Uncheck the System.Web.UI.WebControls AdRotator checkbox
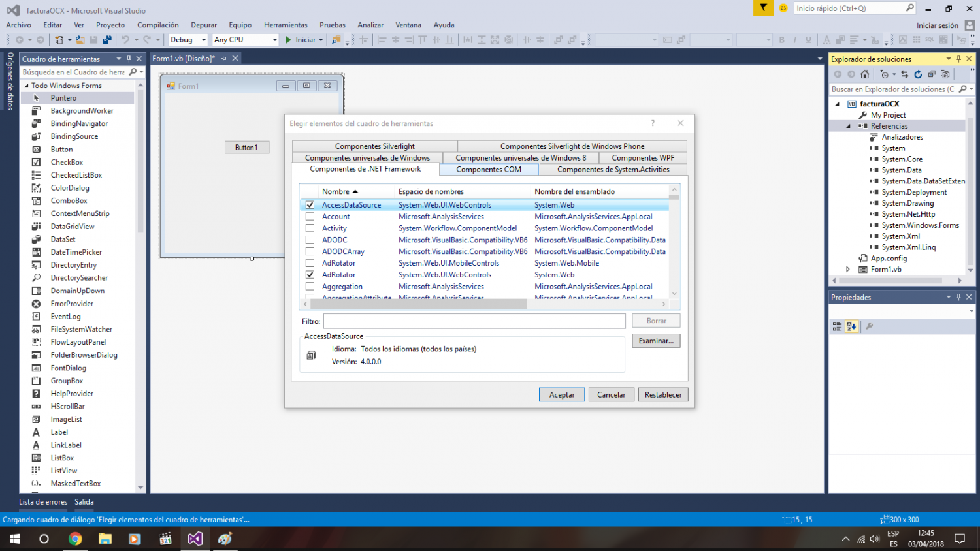980x551 pixels. [310, 275]
